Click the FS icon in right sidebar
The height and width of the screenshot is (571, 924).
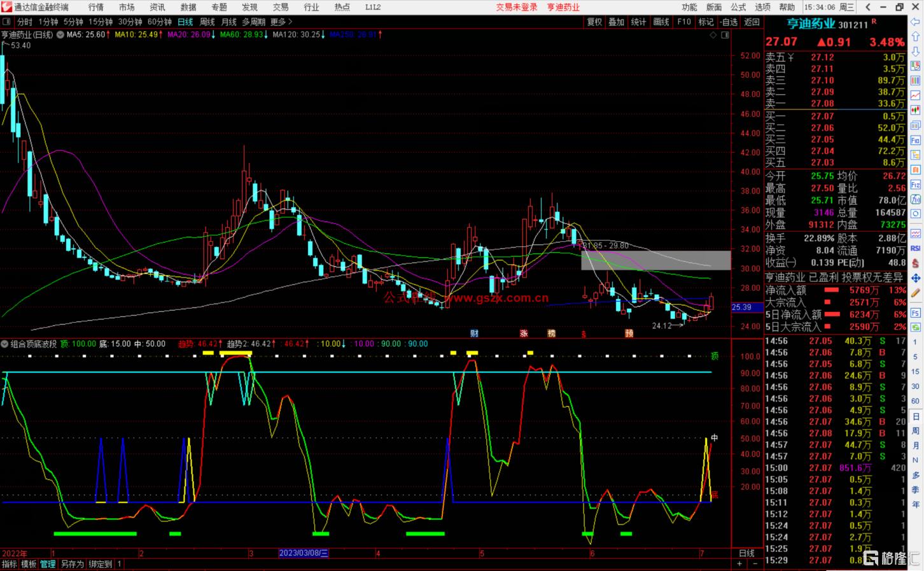915,313
